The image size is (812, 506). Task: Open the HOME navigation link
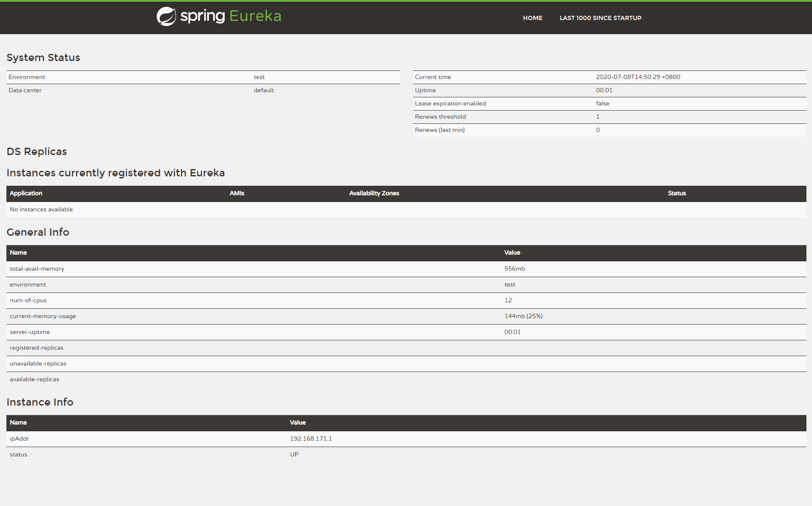(x=533, y=18)
